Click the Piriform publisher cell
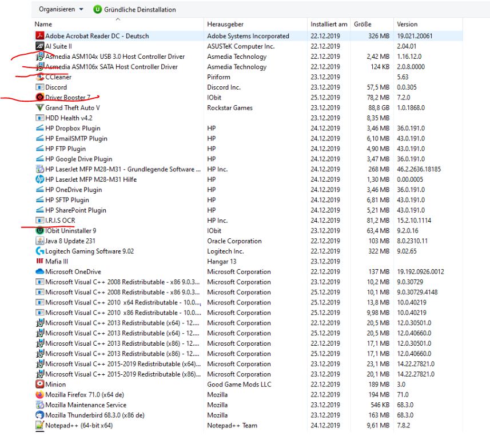 coord(218,77)
